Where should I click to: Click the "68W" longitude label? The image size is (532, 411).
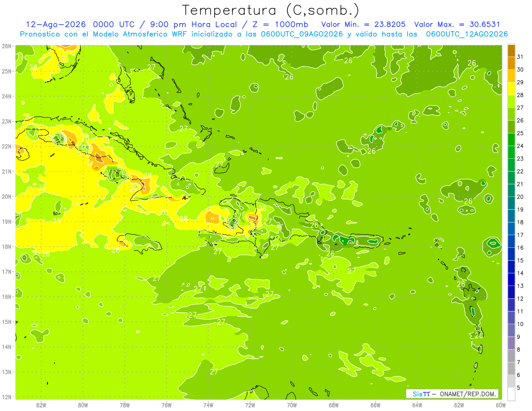pyautogui.click(x=333, y=405)
